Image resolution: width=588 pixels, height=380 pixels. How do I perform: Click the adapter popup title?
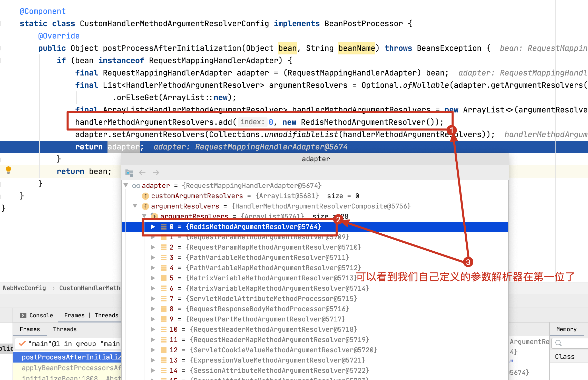pos(316,159)
